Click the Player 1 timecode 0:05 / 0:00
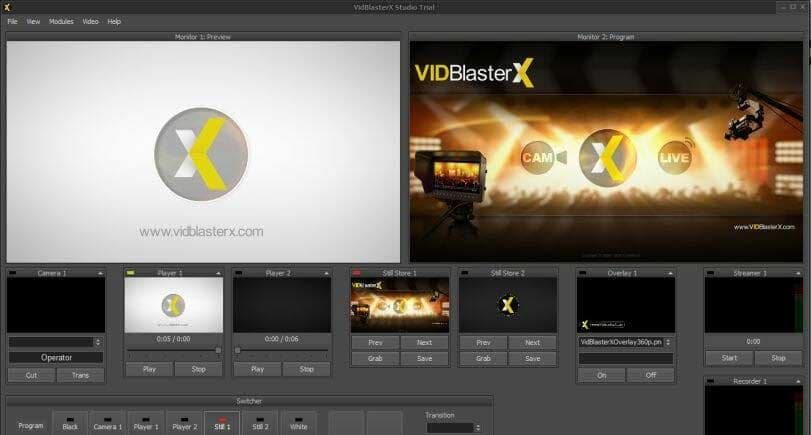The height and width of the screenshot is (435, 811). pos(173,339)
